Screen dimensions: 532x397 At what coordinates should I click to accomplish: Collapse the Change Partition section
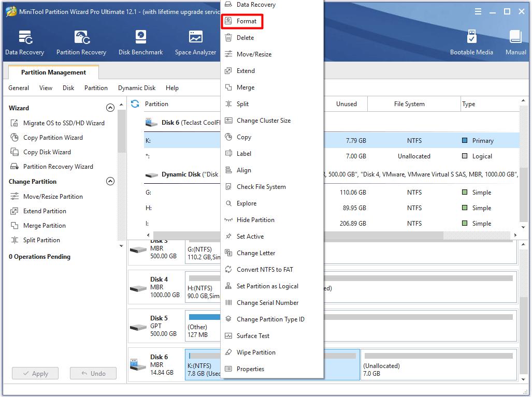110,182
